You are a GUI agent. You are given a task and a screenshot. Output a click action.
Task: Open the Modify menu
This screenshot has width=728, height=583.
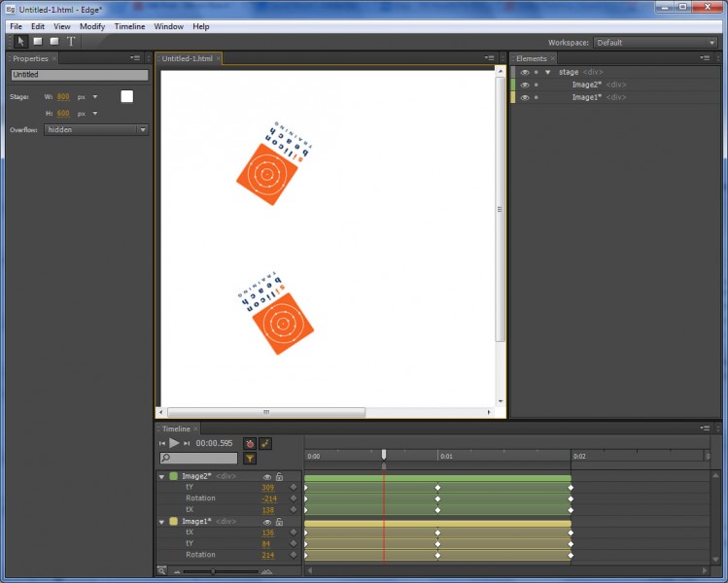click(92, 26)
